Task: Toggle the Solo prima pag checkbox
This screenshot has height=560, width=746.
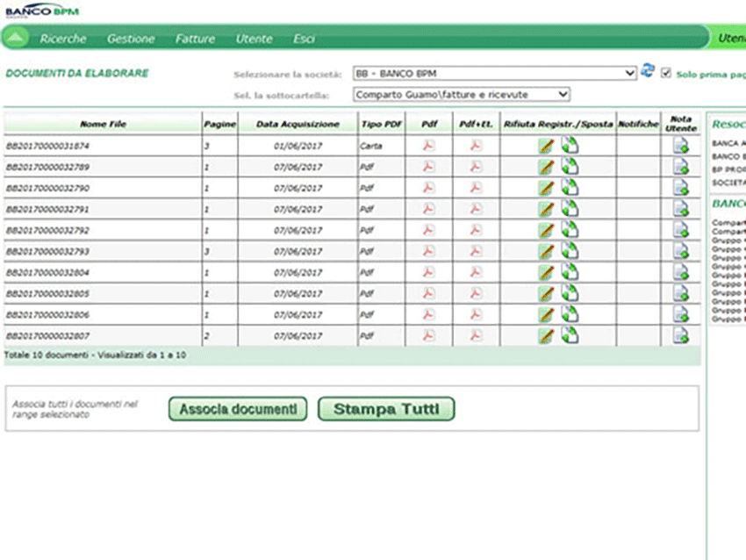Action: (x=666, y=73)
